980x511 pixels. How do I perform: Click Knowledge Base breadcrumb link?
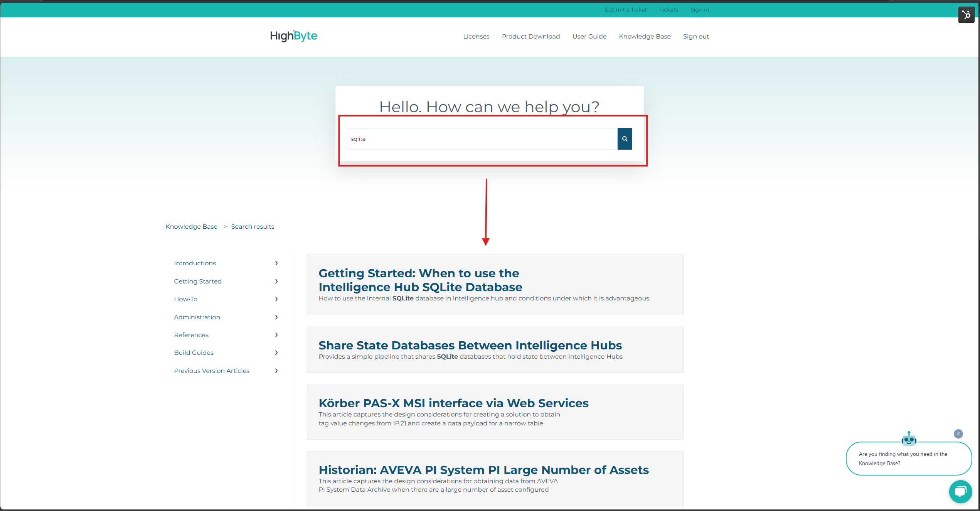[x=192, y=226]
